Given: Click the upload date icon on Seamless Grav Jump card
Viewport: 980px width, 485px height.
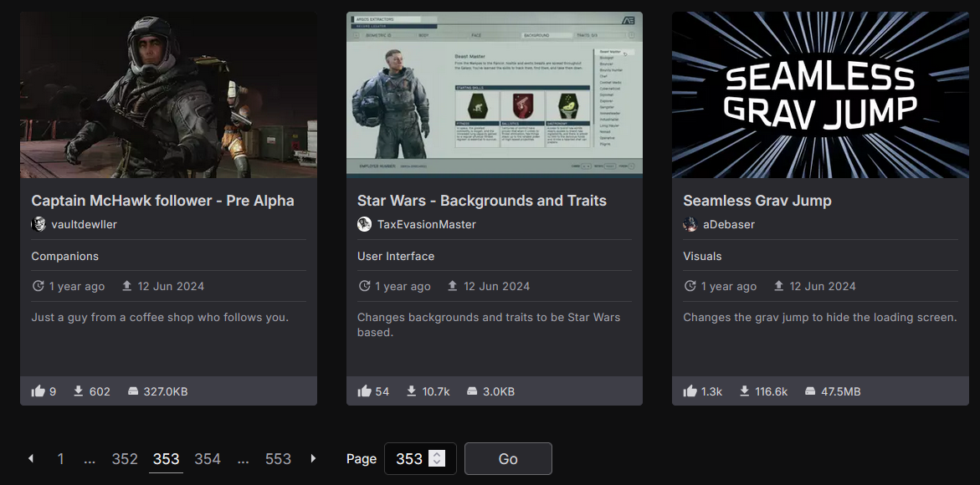Looking at the screenshot, I should click(779, 286).
